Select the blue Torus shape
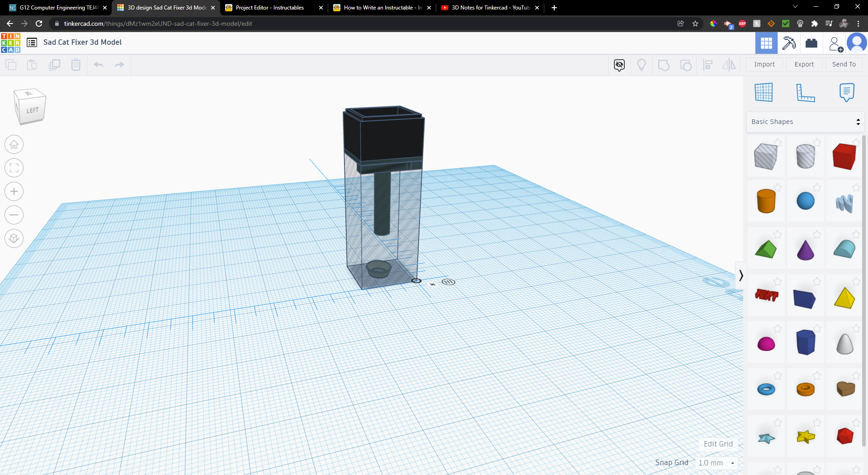The width and height of the screenshot is (868, 475). point(766,389)
